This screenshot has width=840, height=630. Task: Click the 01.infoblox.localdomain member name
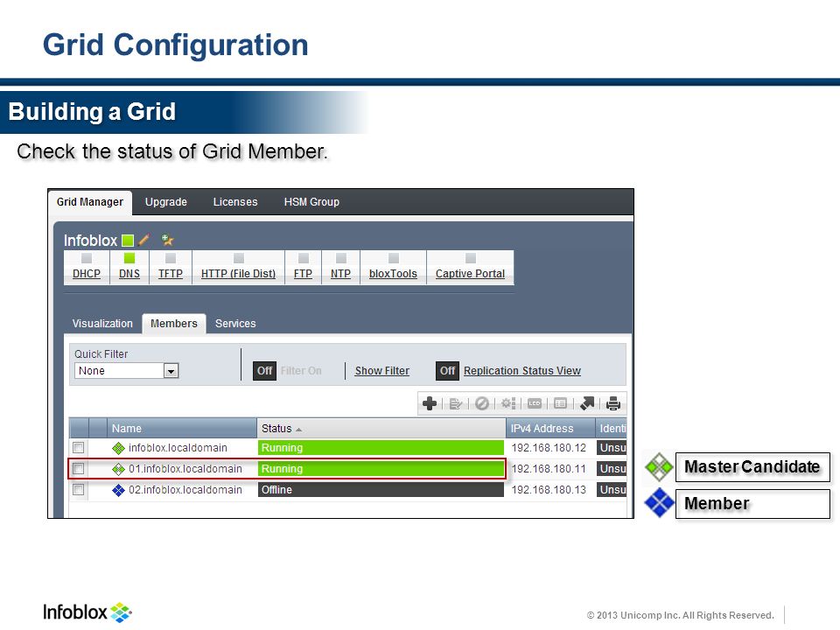click(x=185, y=469)
